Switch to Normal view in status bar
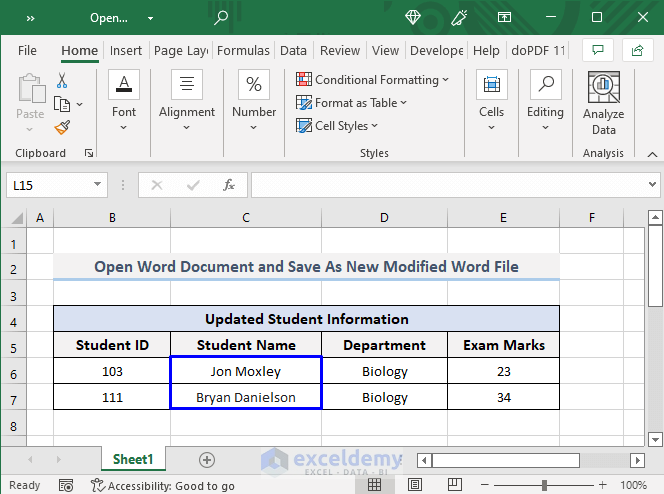Viewport: 664px width, 494px height. [374, 486]
